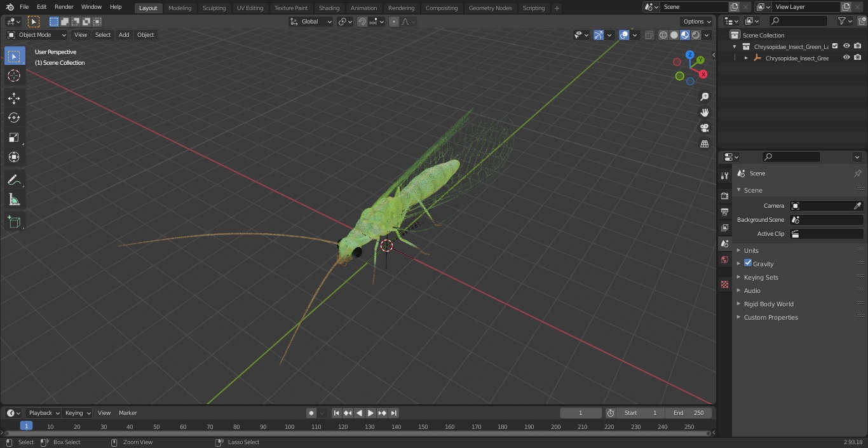Jump to the timeline end frame
The height and width of the screenshot is (448, 868).
[x=394, y=413]
